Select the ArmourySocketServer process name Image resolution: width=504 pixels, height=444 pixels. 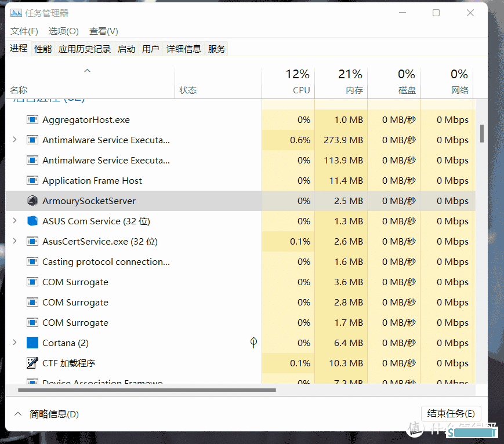click(89, 201)
